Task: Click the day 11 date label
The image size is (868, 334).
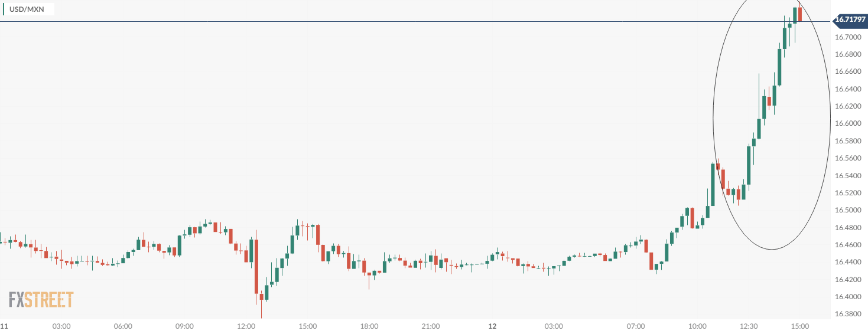Action: click(x=4, y=326)
